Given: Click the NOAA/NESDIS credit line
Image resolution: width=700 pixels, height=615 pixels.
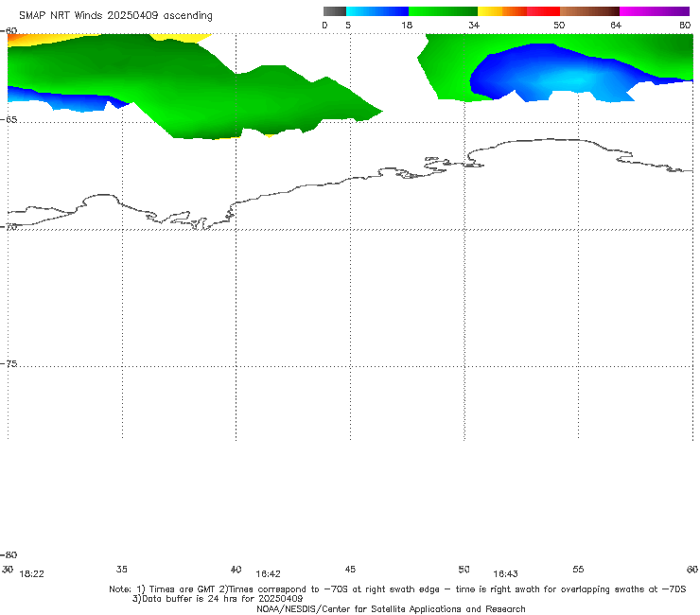Looking at the screenshot, I should point(391,608).
